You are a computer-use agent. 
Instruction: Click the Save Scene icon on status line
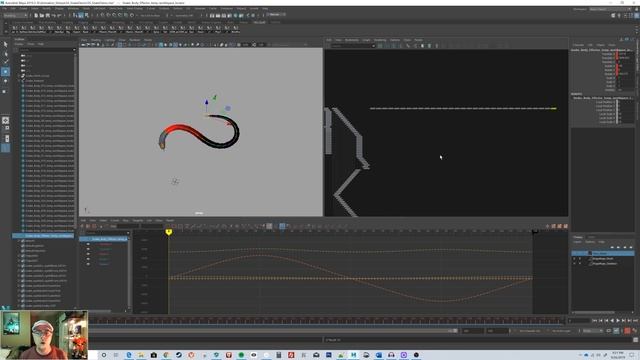click(47, 16)
